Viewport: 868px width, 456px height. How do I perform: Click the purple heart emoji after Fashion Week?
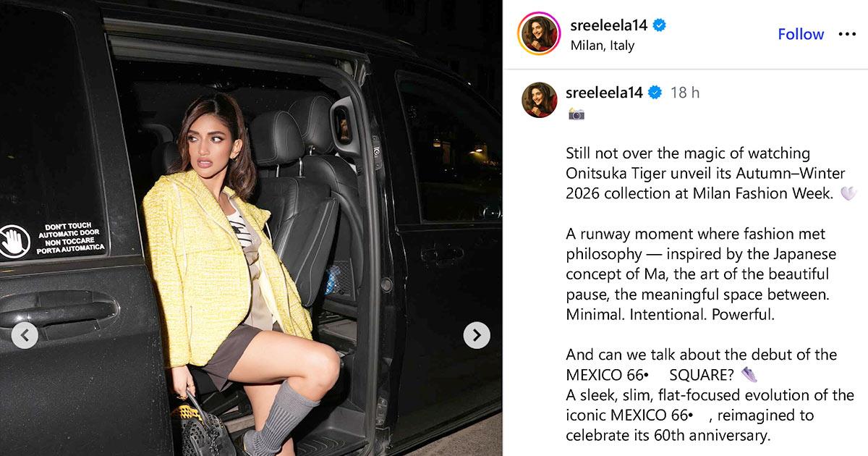(849, 193)
